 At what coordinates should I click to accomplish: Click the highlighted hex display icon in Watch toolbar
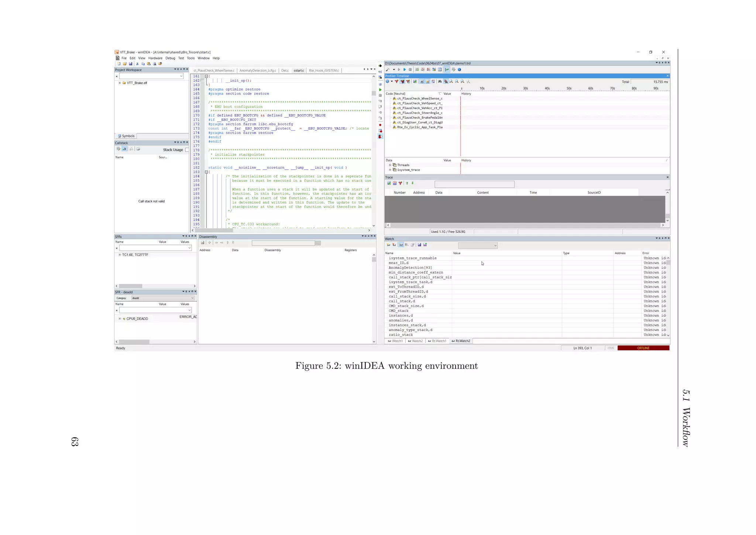(x=401, y=245)
